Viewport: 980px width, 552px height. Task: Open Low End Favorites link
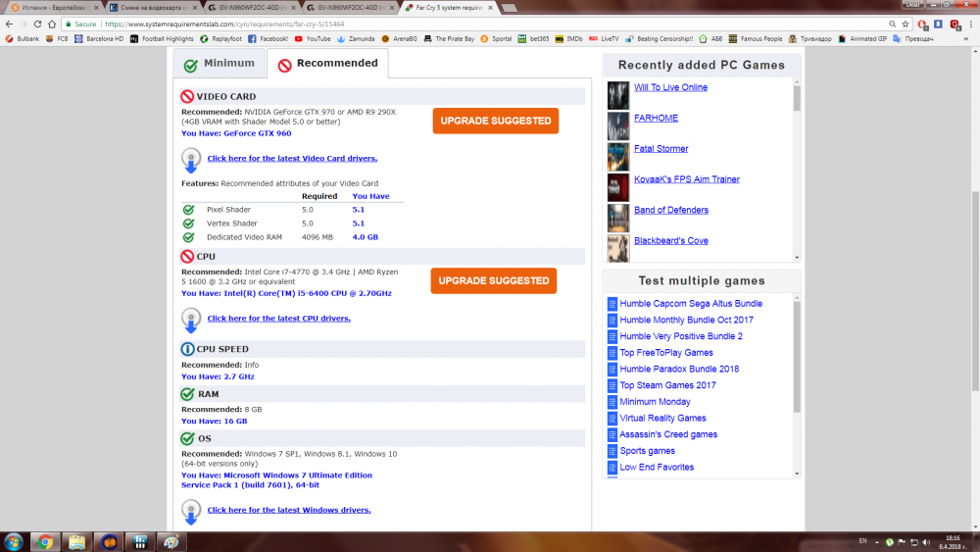[657, 467]
